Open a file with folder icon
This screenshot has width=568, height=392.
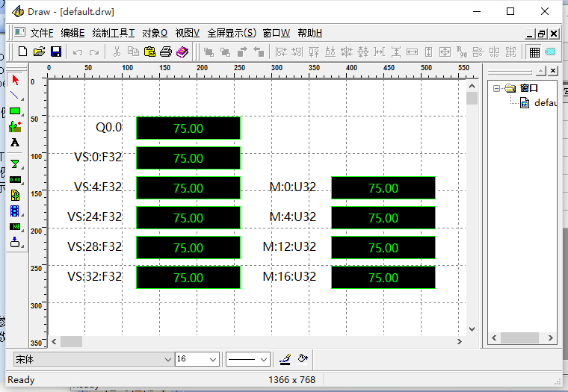pos(39,52)
